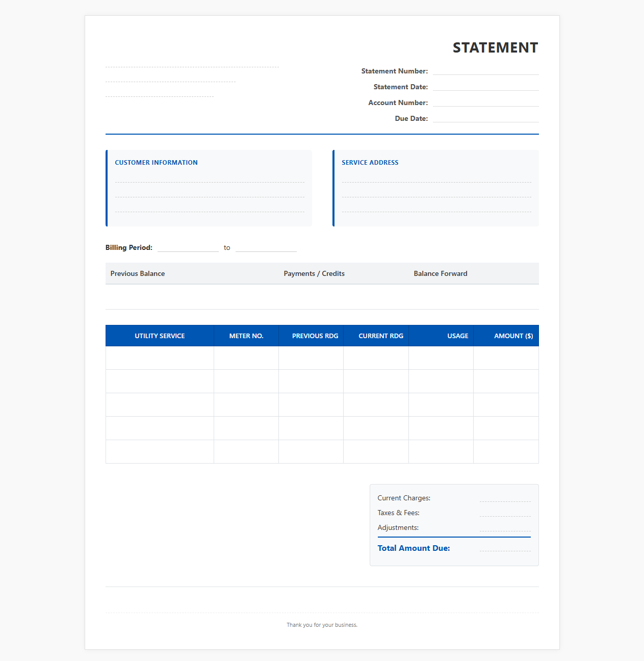Click the CURRENT RDG table header

tap(376, 336)
